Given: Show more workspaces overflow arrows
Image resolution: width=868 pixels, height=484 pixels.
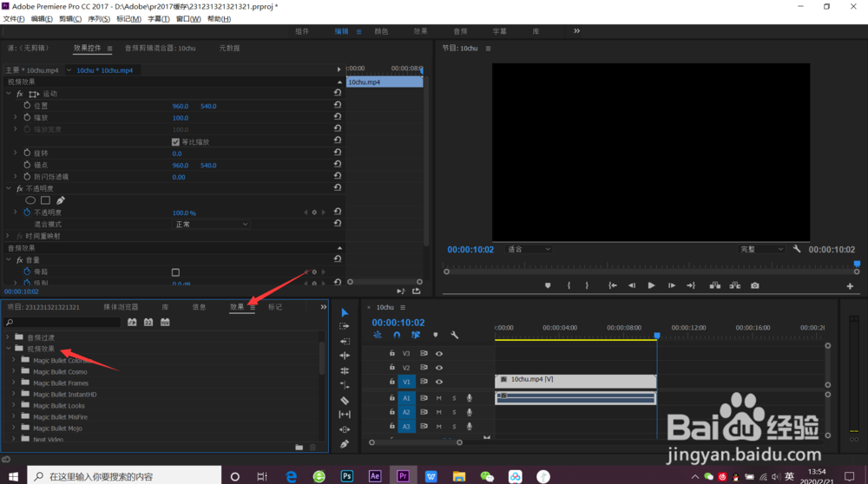Looking at the screenshot, I should [x=577, y=31].
